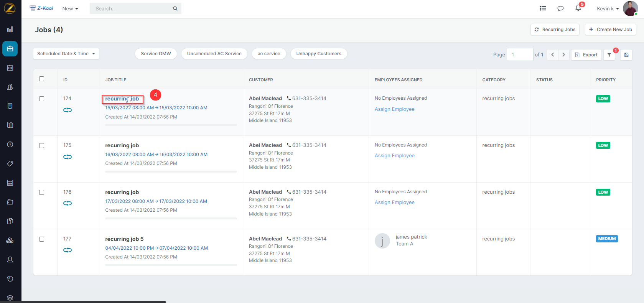Image resolution: width=644 pixels, height=303 pixels.
Task: Open the calendar icon in sidebar
Action: (x=10, y=68)
